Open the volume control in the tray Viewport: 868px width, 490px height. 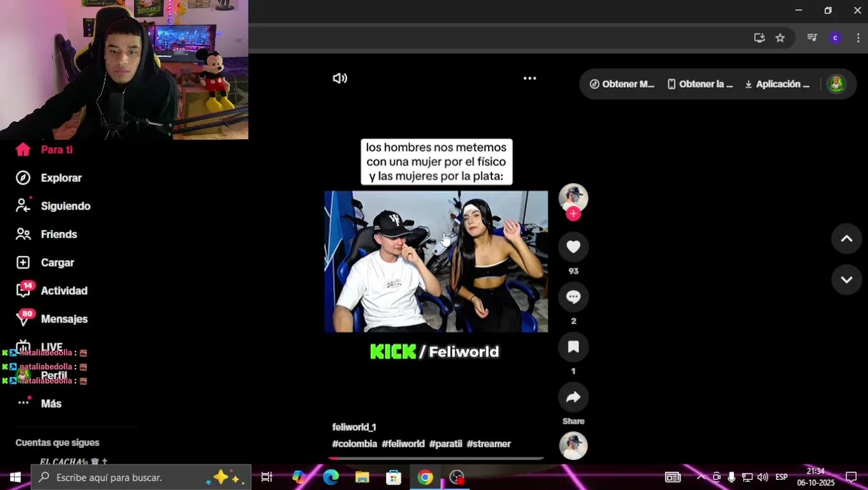pos(762,477)
